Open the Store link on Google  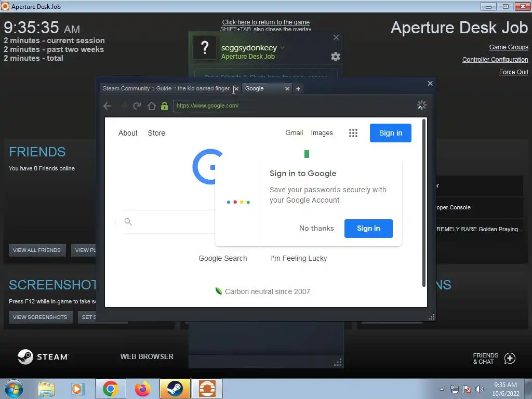coord(156,133)
